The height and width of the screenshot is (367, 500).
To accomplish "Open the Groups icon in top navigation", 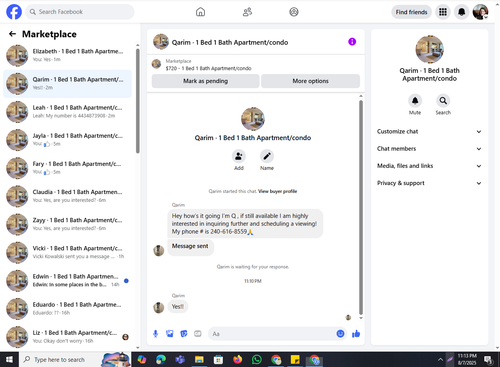I will [x=294, y=12].
